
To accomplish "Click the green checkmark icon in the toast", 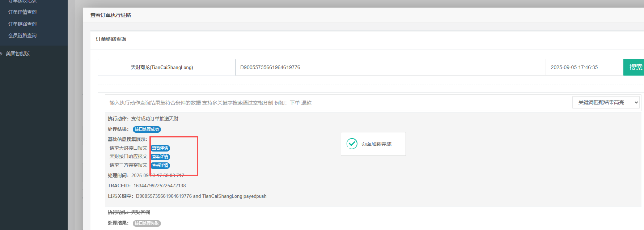I will tap(352, 144).
